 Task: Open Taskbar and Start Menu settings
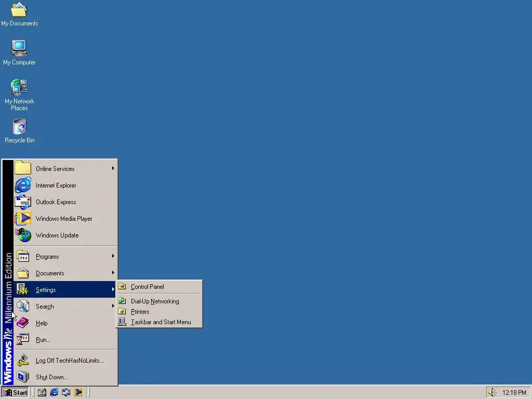(159, 322)
